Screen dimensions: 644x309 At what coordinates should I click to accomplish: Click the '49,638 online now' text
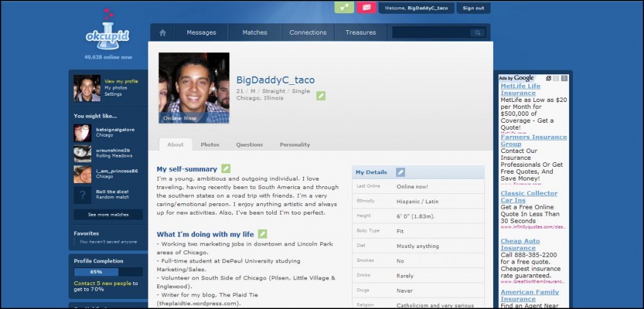[x=108, y=57]
